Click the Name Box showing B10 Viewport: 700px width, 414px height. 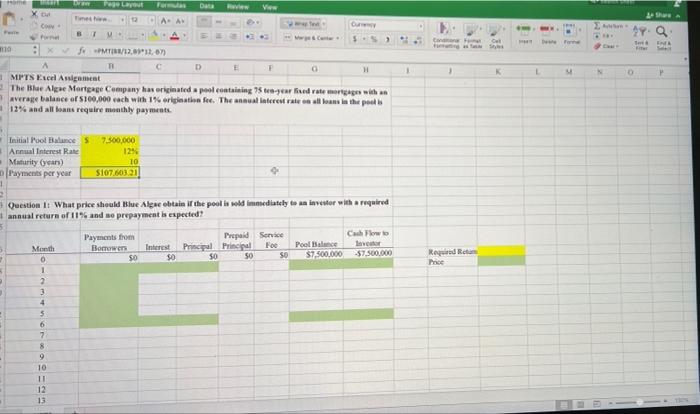[16, 50]
